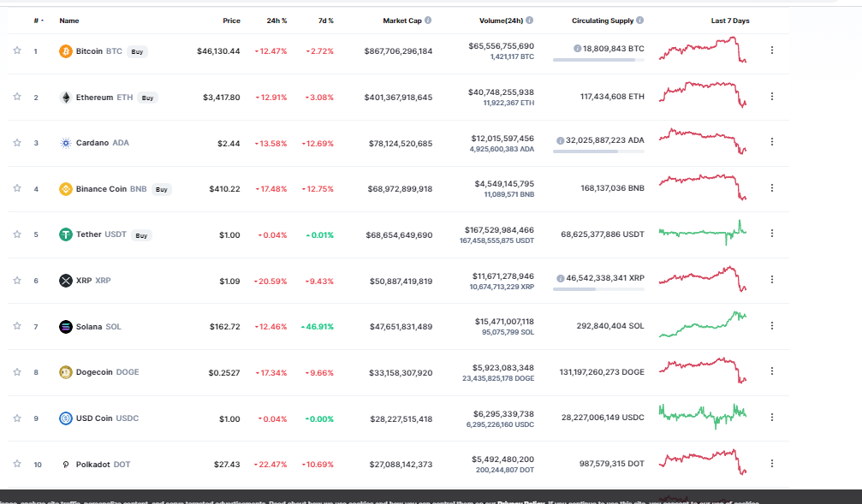Viewport: 862px width, 504px height.
Task: Open the three-dot menu for Solana
Action: coord(772,326)
